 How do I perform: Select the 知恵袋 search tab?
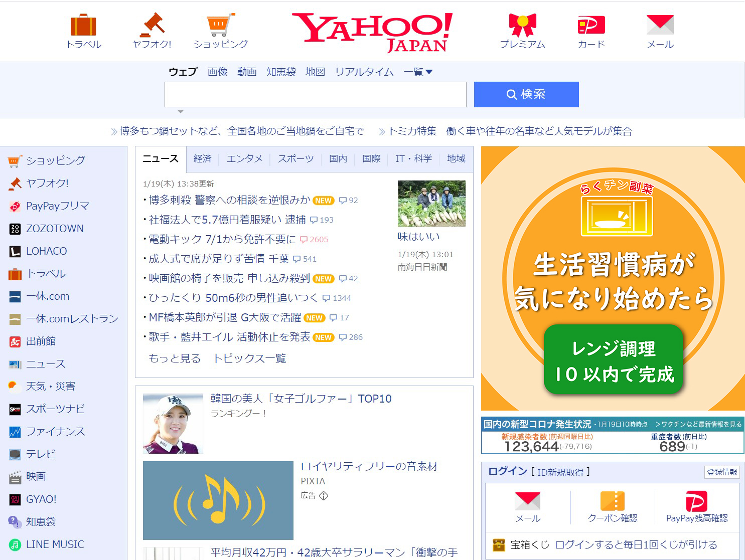(x=281, y=72)
